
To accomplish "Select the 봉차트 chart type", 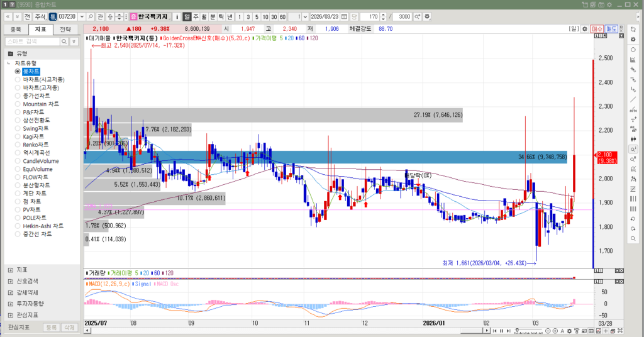I will (31, 72).
